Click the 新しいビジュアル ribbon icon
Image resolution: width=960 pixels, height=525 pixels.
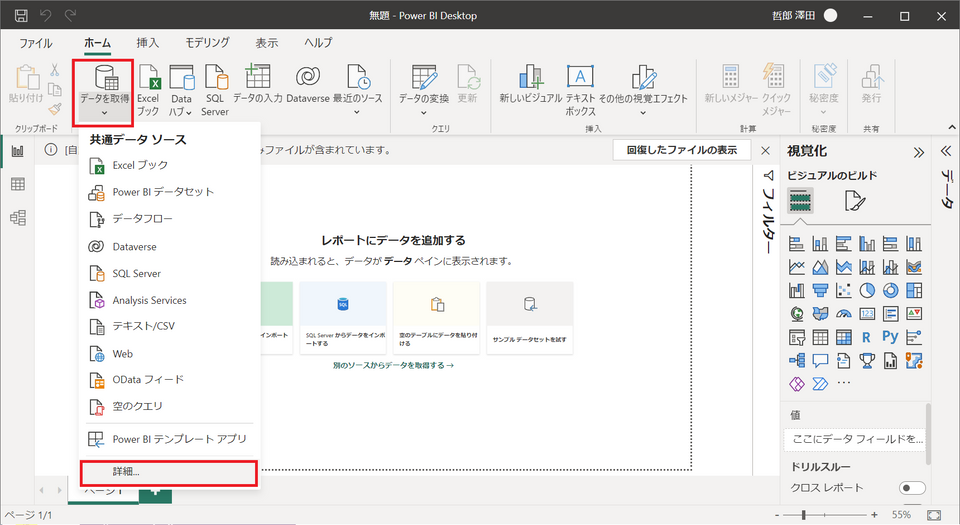pyautogui.click(x=530, y=84)
